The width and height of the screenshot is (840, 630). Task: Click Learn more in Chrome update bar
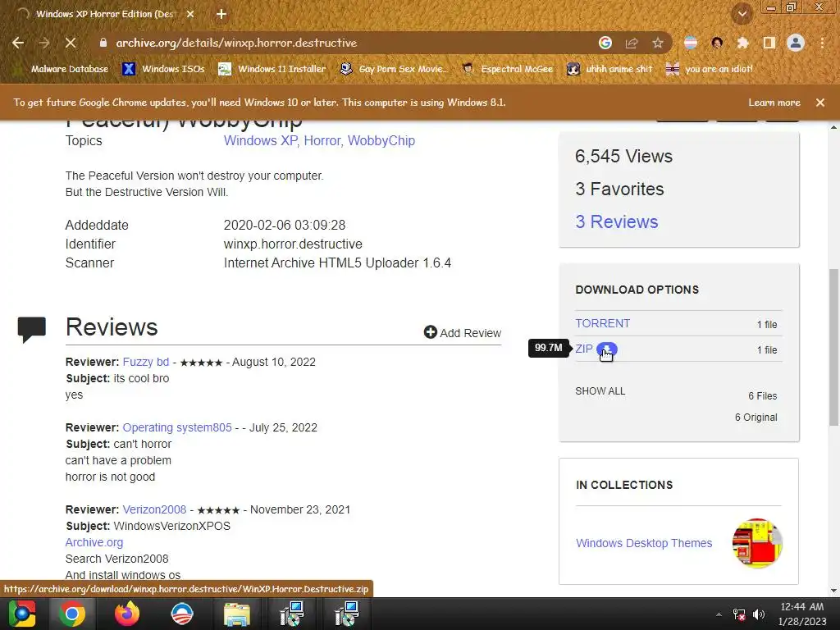(x=774, y=103)
